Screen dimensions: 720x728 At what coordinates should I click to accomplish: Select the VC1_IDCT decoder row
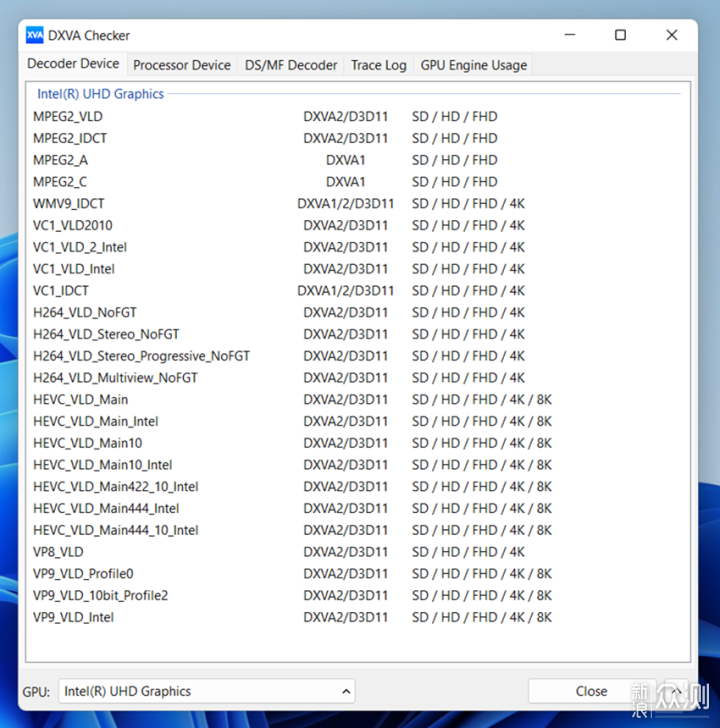(x=357, y=291)
